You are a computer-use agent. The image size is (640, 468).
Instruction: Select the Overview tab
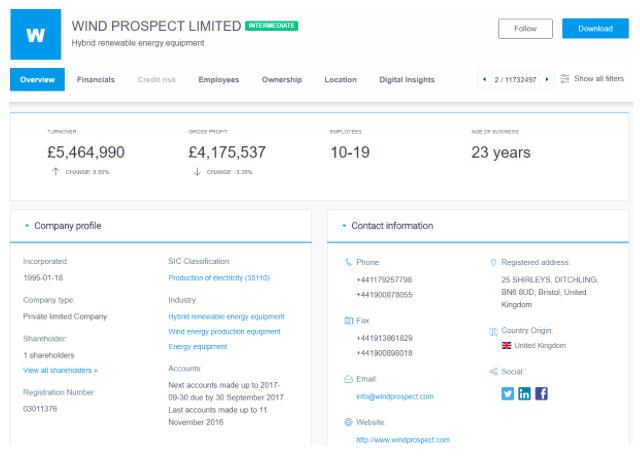coord(37,80)
